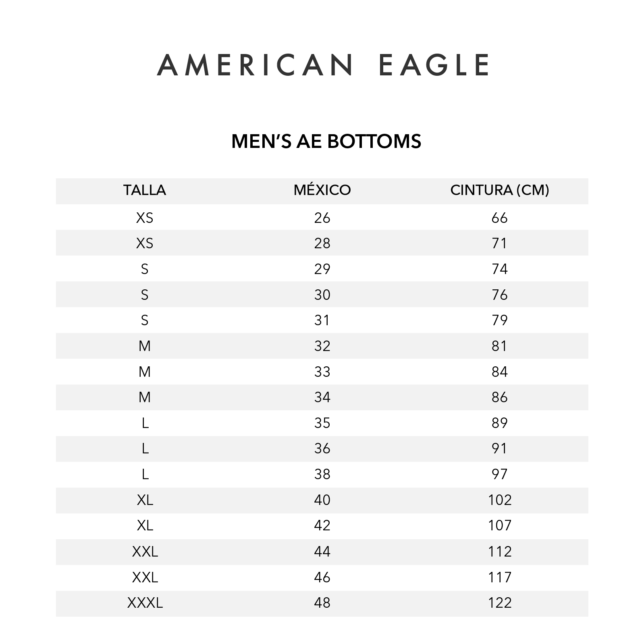
Task: Click the waist value 71
Action: pos(499,243)
